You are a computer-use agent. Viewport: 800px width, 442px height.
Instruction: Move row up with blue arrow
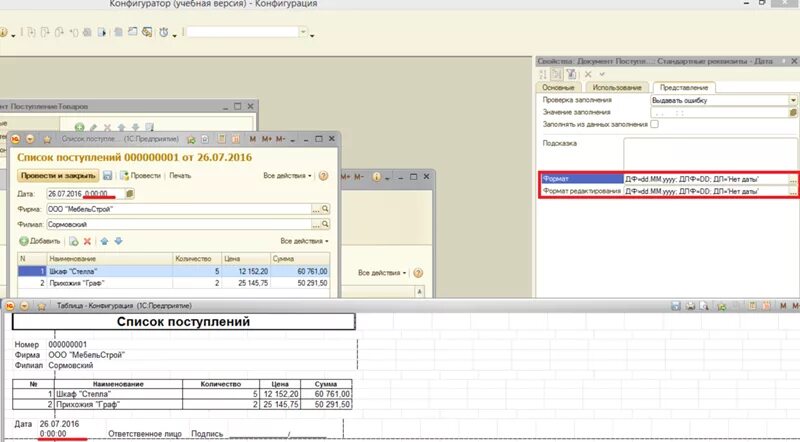[105, 241]
